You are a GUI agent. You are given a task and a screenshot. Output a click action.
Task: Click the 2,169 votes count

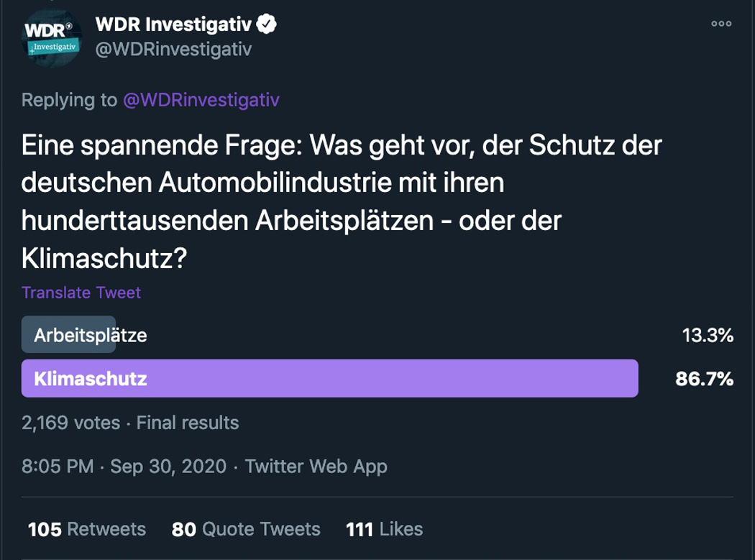(70, 423)
